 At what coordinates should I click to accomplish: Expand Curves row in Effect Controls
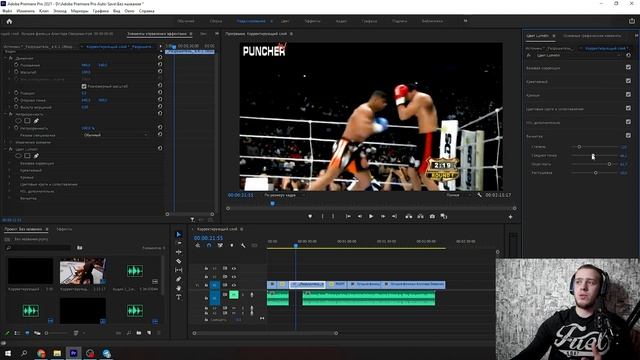click(10, 178)
